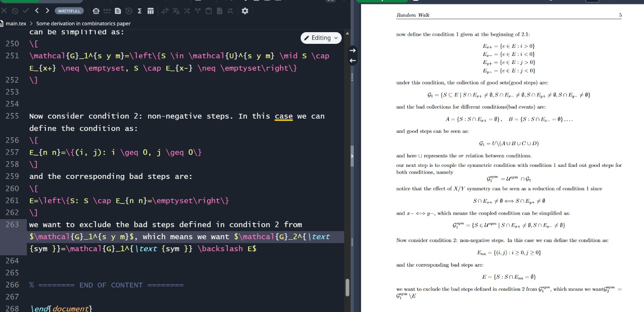Viewport: 644px width, 312px height.
Task: Click the sigma equation generator icon
Action: (x=140, y=11)
